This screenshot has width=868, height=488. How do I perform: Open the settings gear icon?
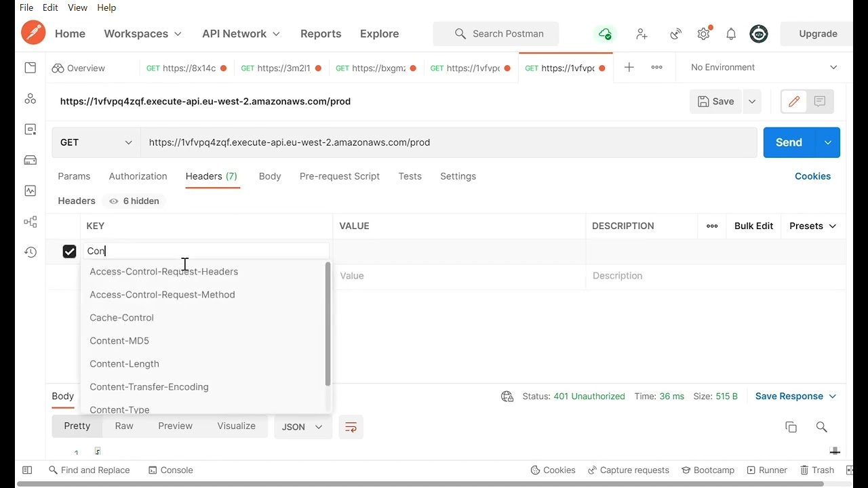tap(704, 34)
